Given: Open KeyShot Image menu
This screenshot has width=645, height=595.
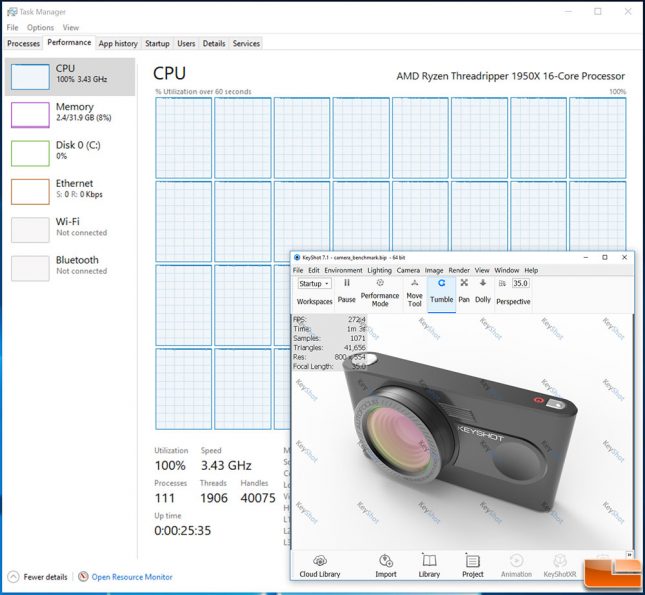Looking at the screenshot, I should (434, 270).
